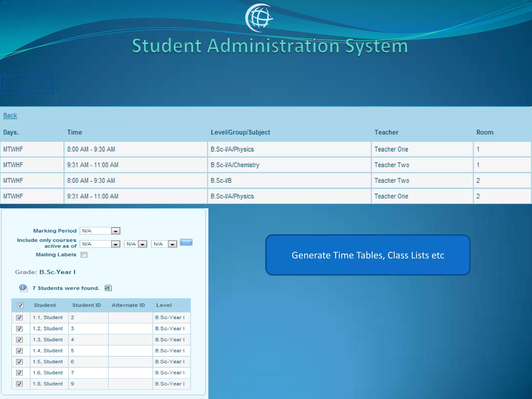Uncheck student 1.1 checkbox
532x399 pixels.
pyautogui.click(x=19, y=317)
